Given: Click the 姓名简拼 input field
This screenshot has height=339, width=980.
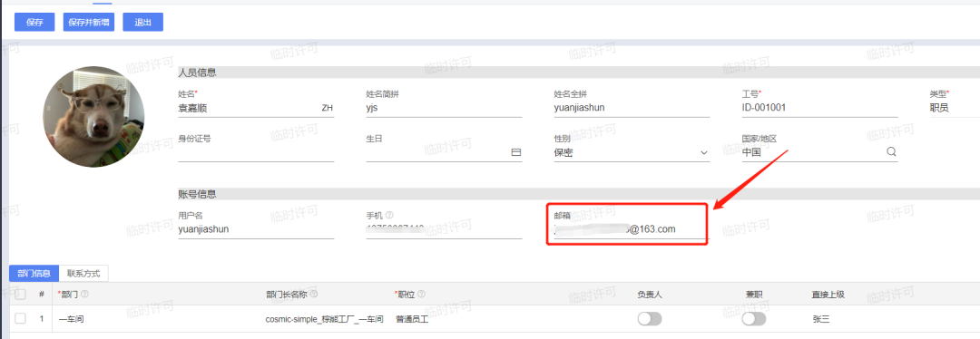Looking at the screenshot, I should [444, 108].
